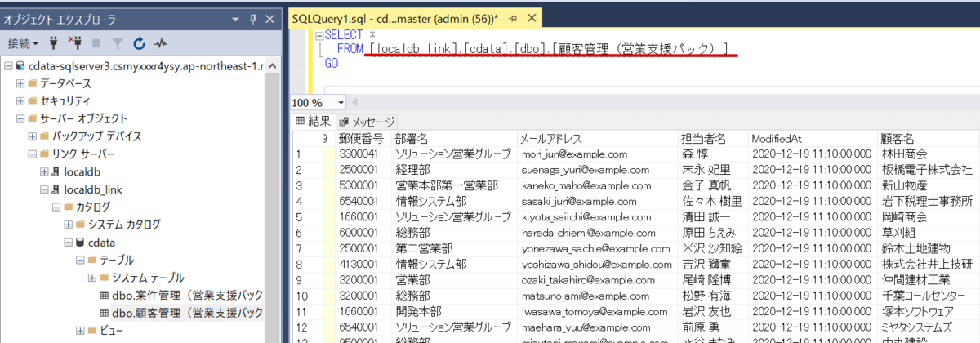Viewport: 980px width, 343px height.
Task: Select dbo.顧客管理 table in tree
Action: click(188, 313)
